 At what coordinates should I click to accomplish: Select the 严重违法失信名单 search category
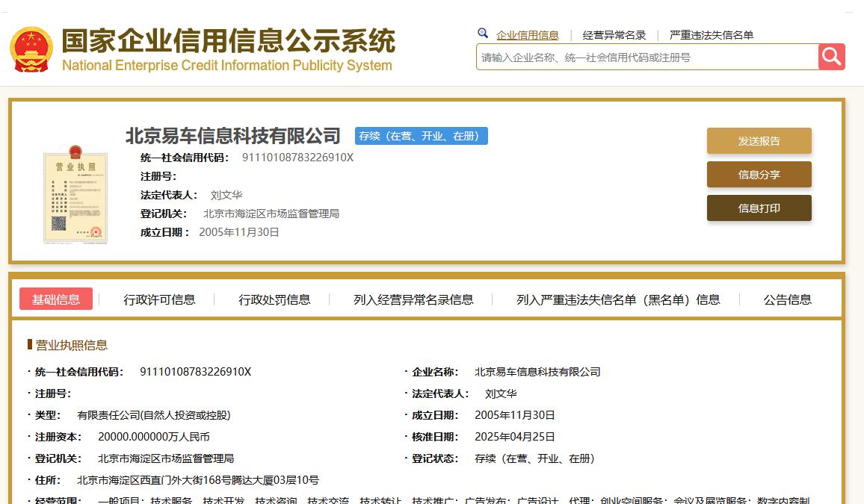[712, 35]
